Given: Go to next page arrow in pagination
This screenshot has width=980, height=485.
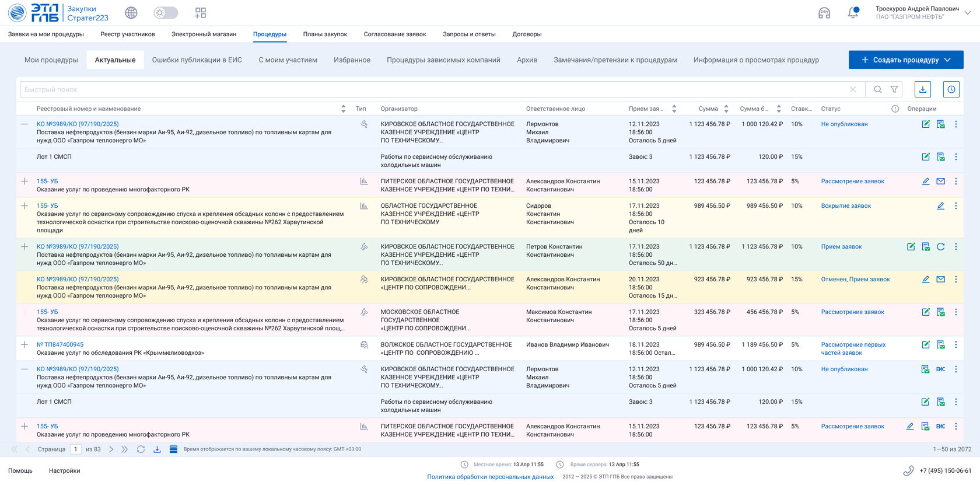Looking at the screenshot, I should coord(111,449).
